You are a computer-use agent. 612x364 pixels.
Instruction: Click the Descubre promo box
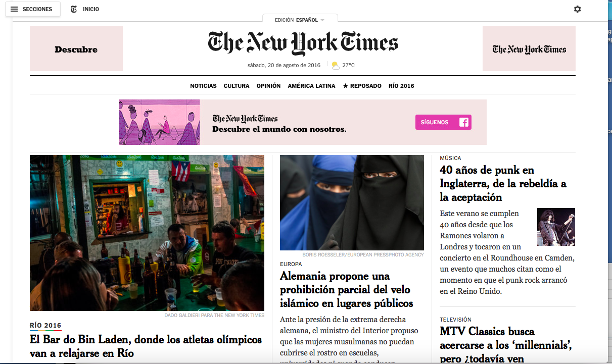coord(76,48)
